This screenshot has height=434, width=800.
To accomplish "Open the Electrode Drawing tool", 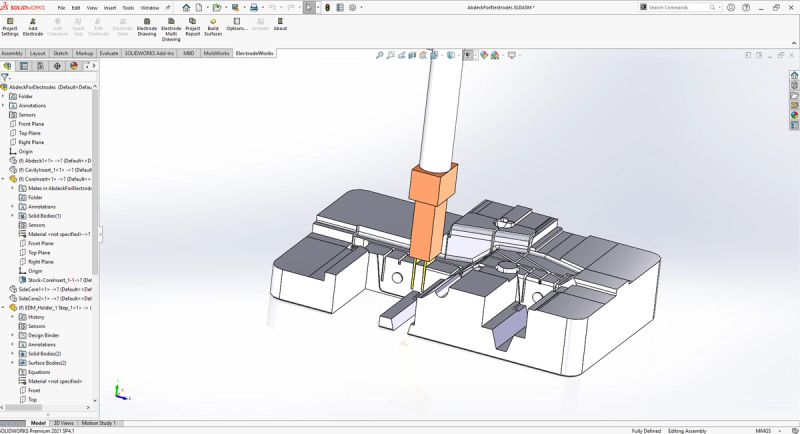I will point(147,27).
